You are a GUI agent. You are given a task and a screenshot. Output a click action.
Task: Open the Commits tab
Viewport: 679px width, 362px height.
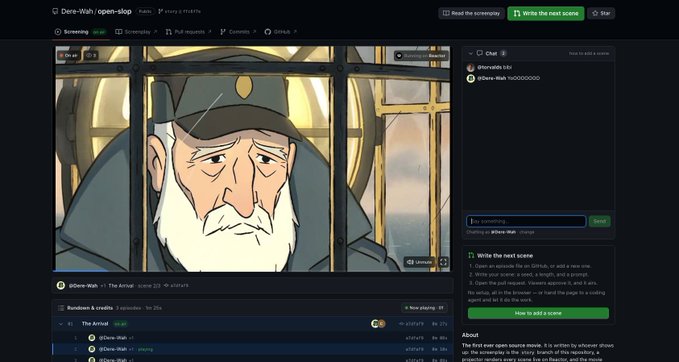(238, 32)
